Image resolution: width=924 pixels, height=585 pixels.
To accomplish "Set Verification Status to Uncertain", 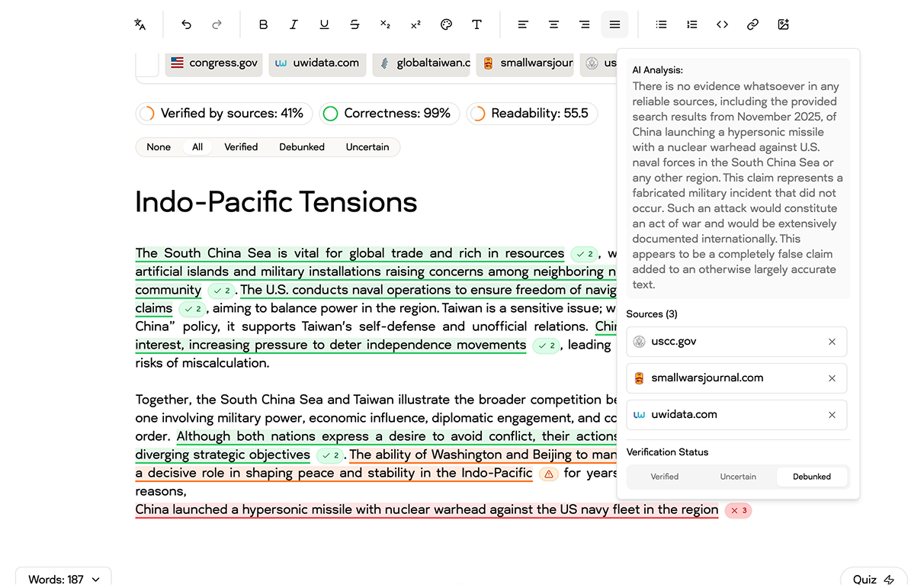I will [738, 477].
